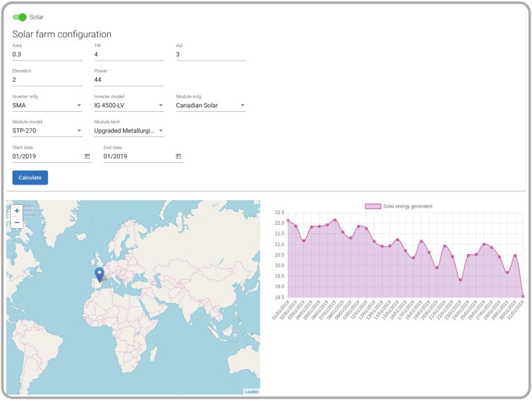This screenshot has height=401, width=532.
Task: Click the blue location marker on map
Action: pos(99,275)
